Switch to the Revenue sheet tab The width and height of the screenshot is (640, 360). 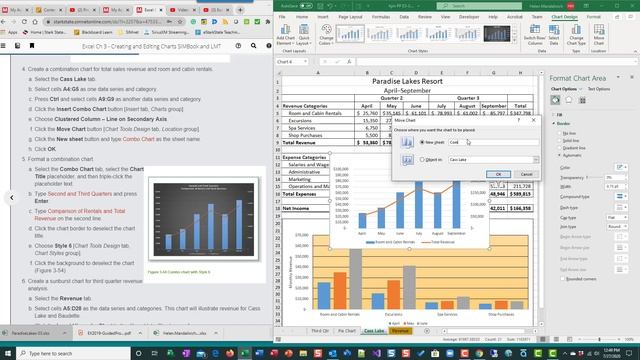[x=400, y=331]
